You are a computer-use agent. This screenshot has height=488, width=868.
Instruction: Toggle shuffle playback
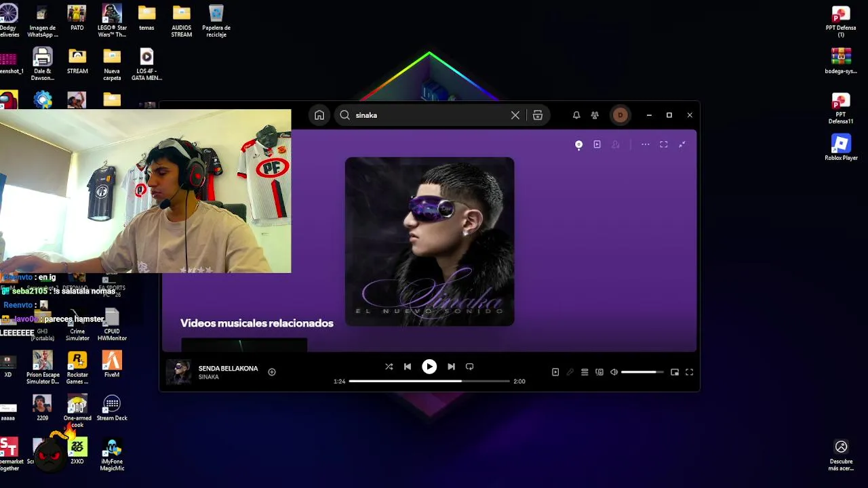point(389,367)
